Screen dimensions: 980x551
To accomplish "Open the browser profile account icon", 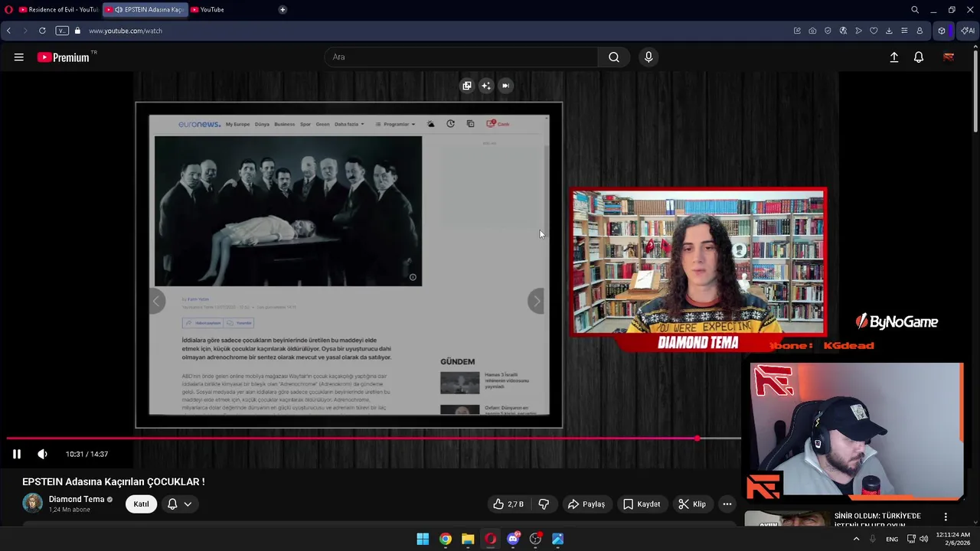I will [x=920, y=31].
